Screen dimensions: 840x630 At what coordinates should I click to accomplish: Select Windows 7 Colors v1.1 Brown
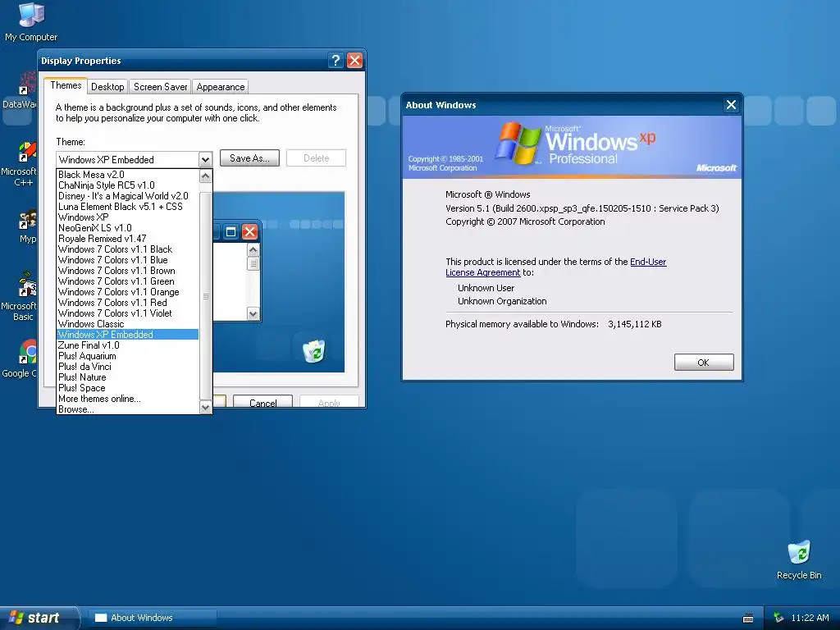[x=127, y=271]
